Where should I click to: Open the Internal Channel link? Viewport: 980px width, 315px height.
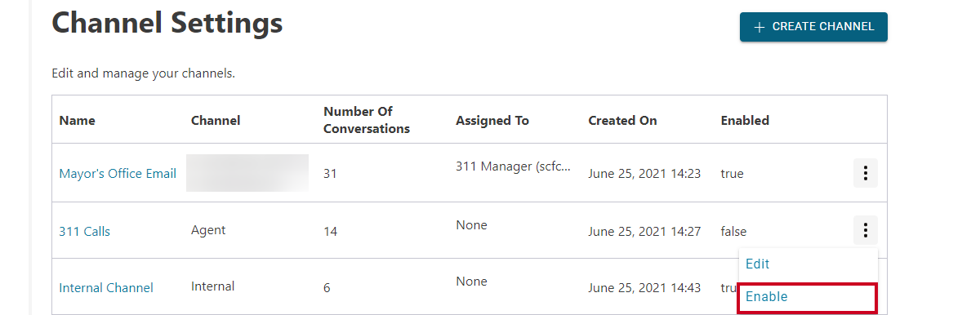(106, 287)
